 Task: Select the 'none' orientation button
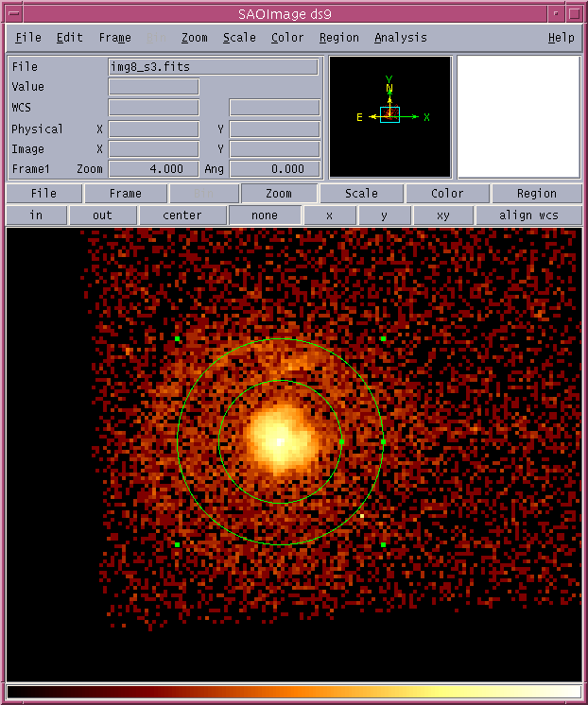pos(265,215)
